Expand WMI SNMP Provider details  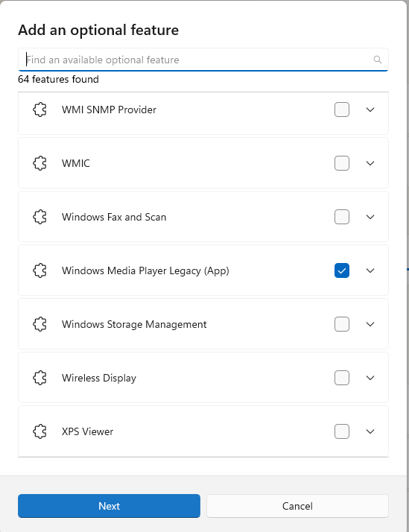pyautogui.click(x=370, y=110)
